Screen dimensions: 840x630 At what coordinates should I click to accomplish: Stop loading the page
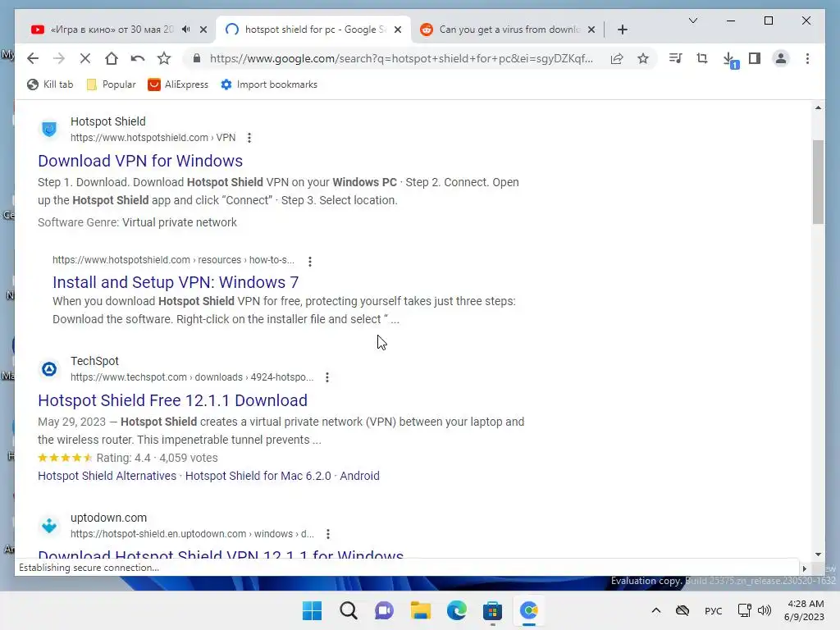coord(85,58)
